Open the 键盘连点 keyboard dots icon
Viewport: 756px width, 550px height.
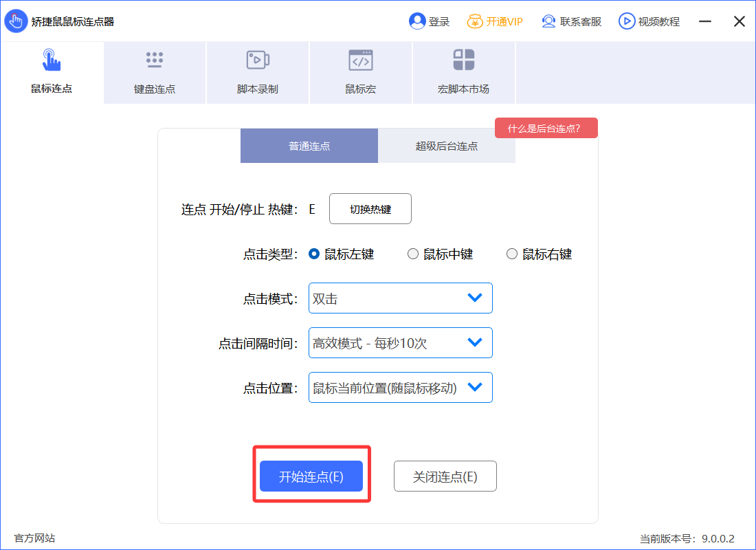(x=154, y=60)
